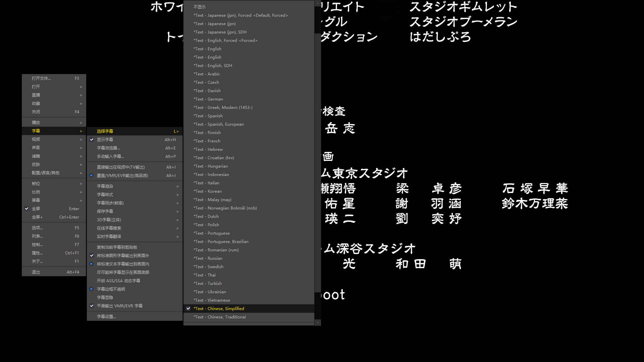Click 开启 ASS/SSA 动态字幕
Image resolution: width=644 pixels, height=362 pixels.
(x=135, y=281)
